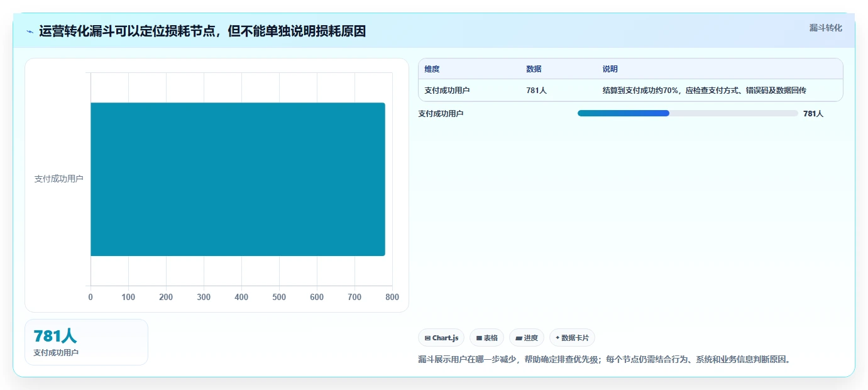Select the 表格 chip
The width and height of the screenshot is (868, 390).
(486, 338)
